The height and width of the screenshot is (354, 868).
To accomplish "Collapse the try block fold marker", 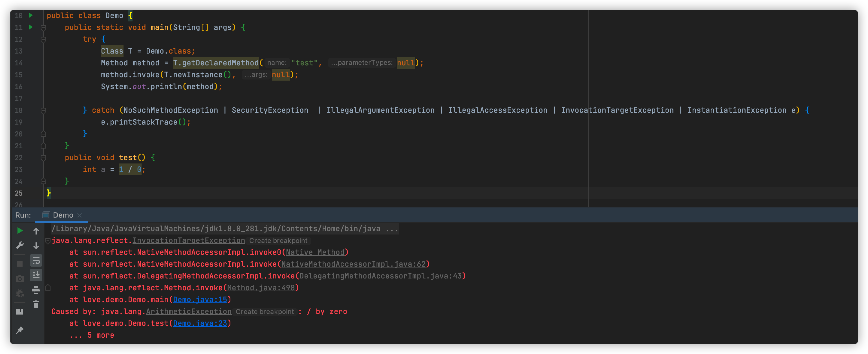I will point(43,39).
